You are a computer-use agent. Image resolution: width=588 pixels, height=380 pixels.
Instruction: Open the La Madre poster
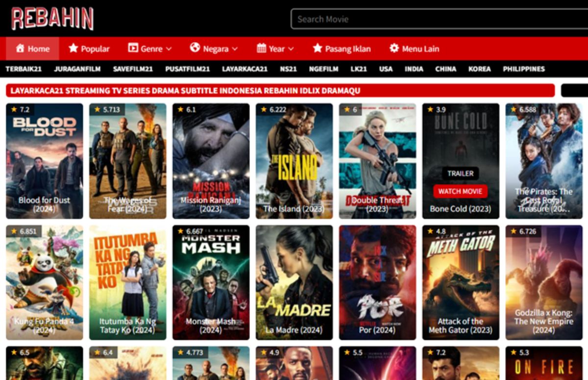[x=294, y=282]
